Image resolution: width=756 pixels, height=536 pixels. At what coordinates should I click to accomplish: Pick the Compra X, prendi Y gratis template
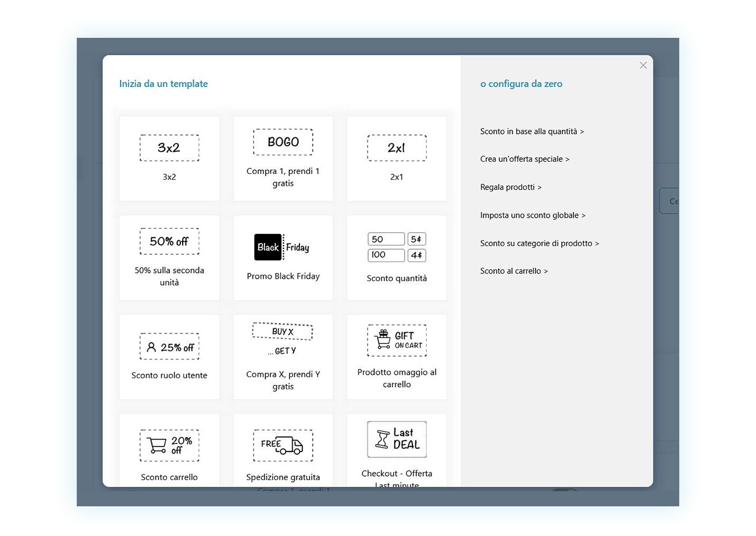pyautogui.click(x=283, y=356)
